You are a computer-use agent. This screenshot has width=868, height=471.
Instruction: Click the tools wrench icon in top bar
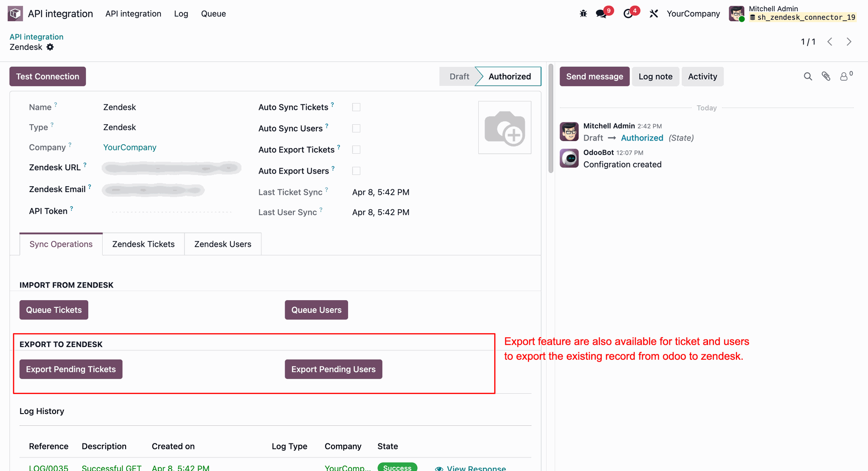click(x=654, y=14)
